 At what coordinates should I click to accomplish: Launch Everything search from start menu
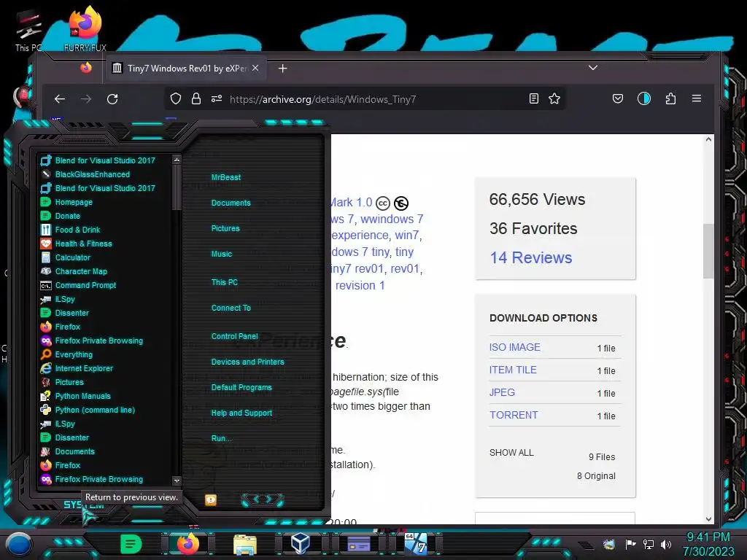(x=74, y=354)
